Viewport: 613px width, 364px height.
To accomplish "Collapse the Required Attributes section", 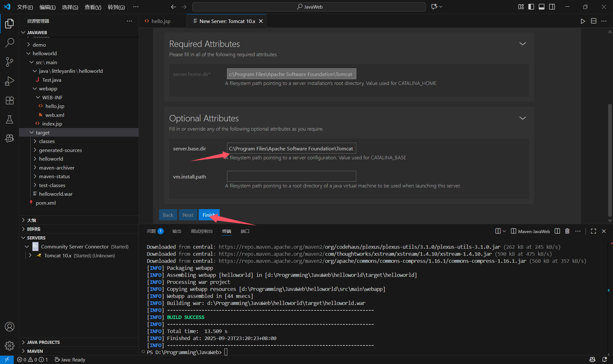I will (522, 44).
